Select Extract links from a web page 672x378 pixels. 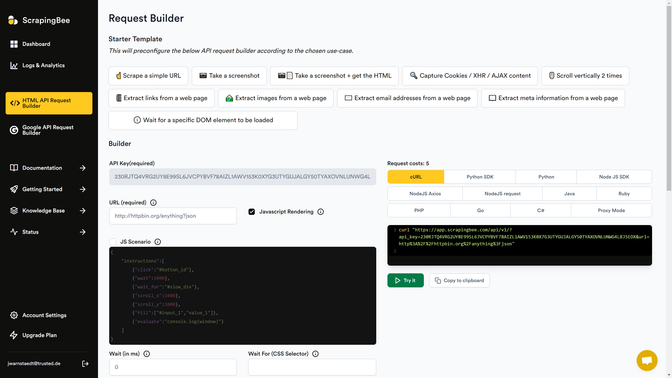click(x=162, y=98)
